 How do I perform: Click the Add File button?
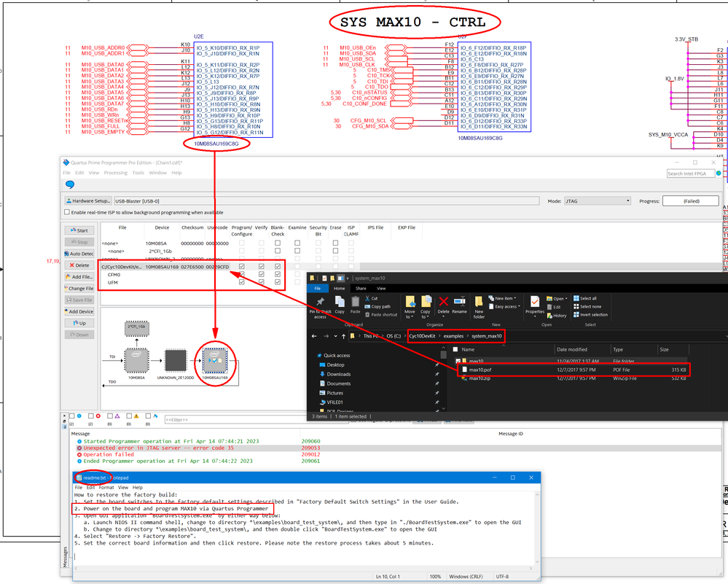(x=79, y=277)
